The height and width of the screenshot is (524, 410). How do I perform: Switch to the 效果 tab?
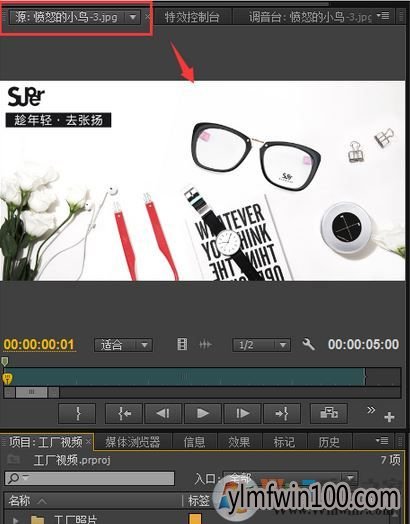pyautogui.click(x=239, y=442)
